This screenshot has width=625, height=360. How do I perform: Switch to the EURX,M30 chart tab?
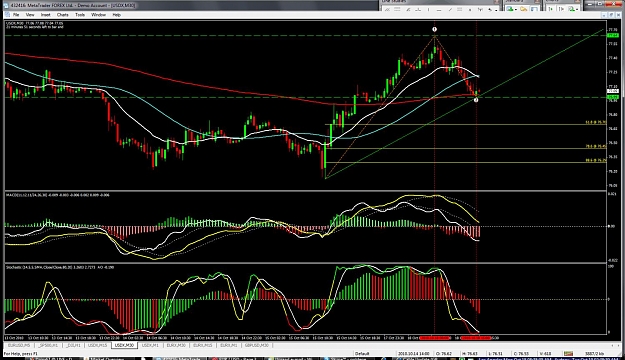(x=176, y=345)
